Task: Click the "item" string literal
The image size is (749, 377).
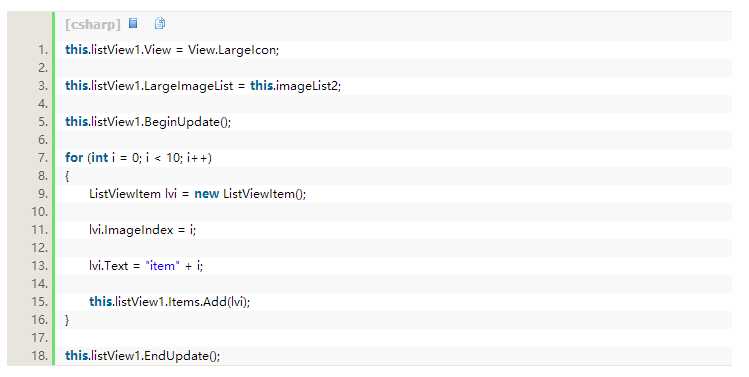Action: tap(162, 266)
